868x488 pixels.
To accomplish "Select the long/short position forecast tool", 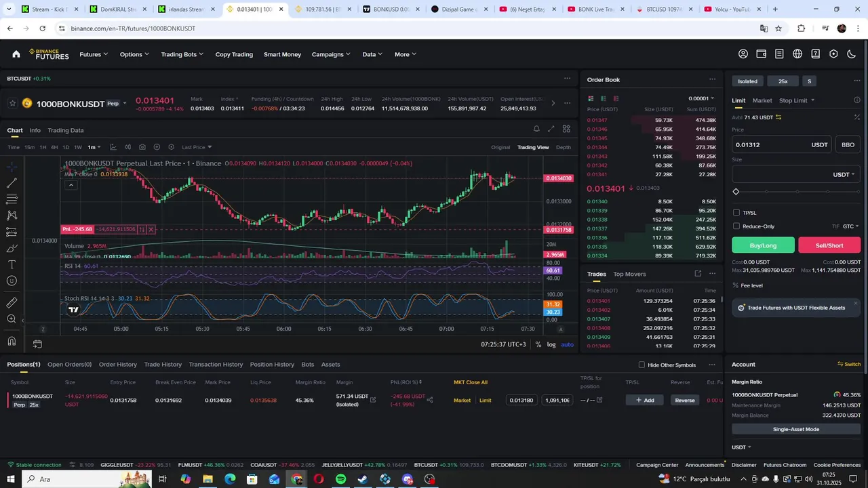I will coord(12,232).
